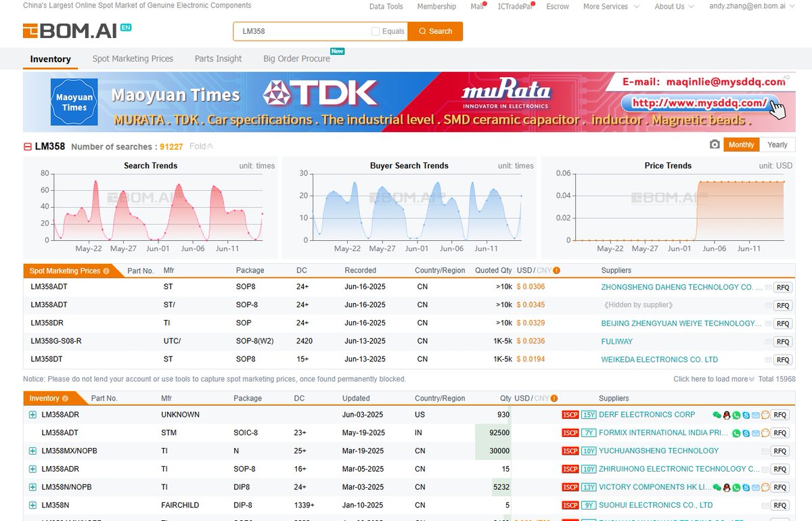Switch Inventory prices currency to CNY
Viewport: 812px width, 521px height.
click(x=542, y=399)
